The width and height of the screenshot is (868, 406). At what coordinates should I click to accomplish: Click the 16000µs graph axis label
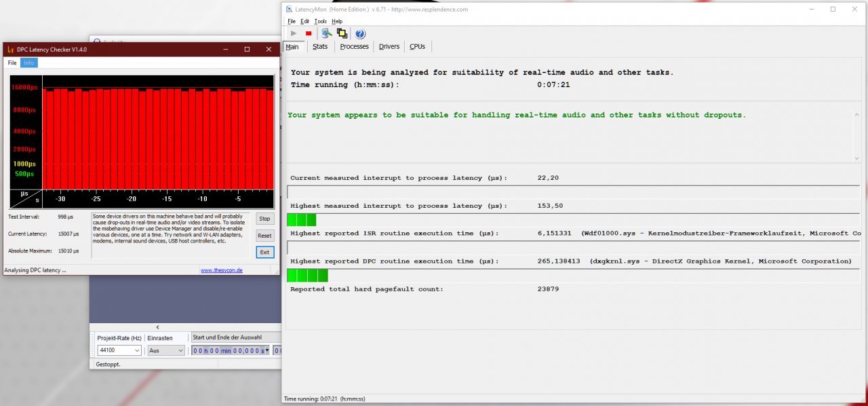[24, 88]
